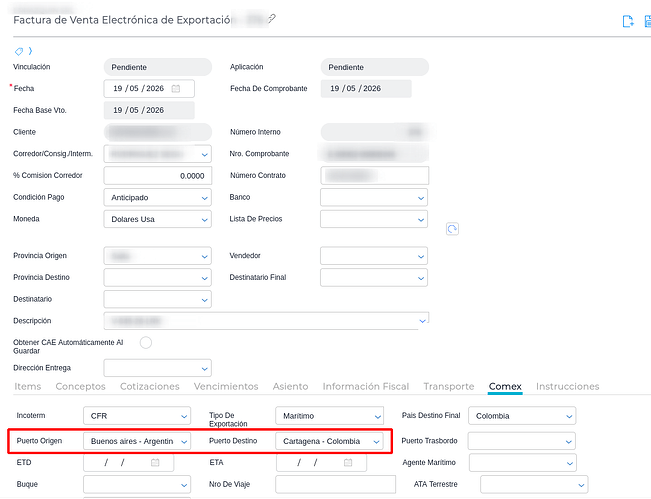Click the ETA date input field

[321, 462]
